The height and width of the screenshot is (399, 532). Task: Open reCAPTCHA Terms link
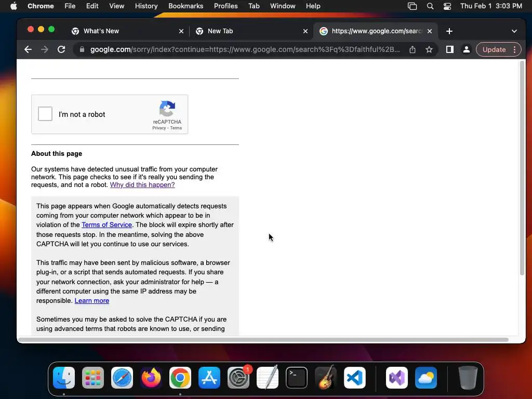tap(176, 128)
